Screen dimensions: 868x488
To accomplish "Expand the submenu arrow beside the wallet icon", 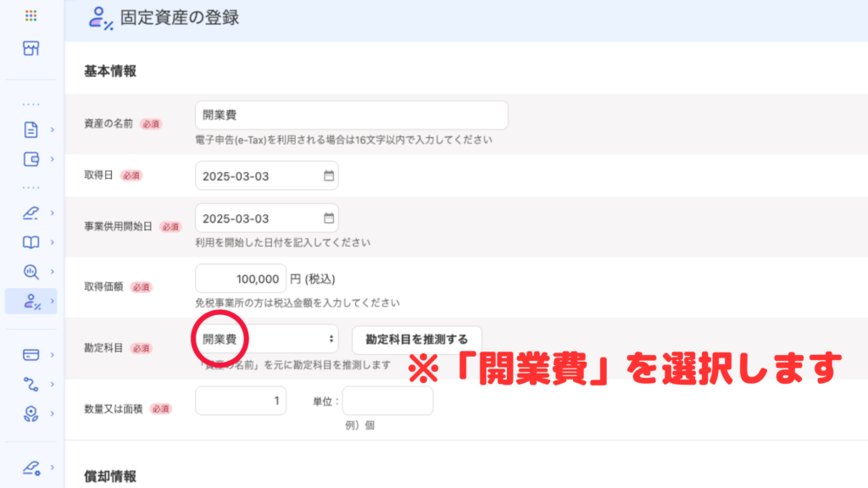I will pyautogui.click(x=52, y=158).
